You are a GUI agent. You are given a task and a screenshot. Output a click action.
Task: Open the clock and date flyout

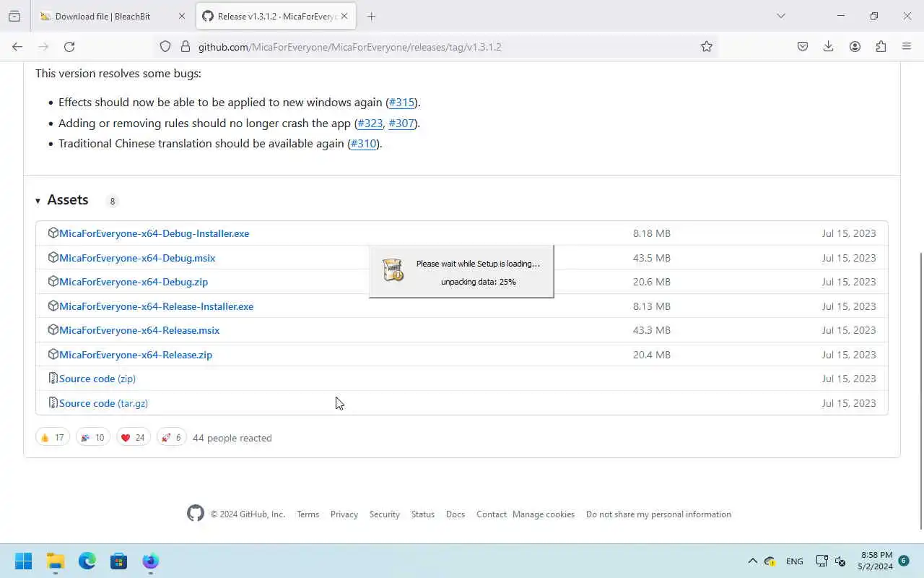click(876, 561)
